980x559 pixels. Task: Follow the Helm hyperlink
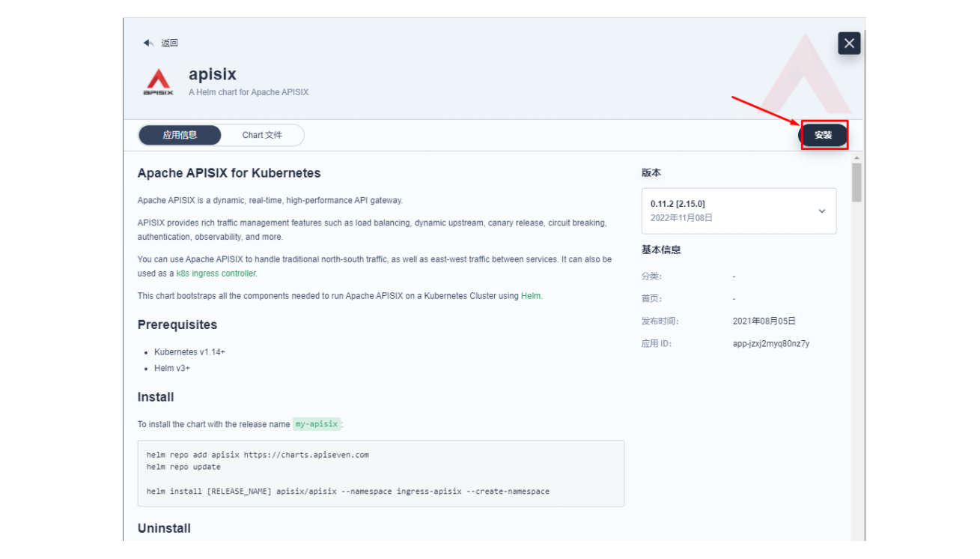[x=531, y=296]
